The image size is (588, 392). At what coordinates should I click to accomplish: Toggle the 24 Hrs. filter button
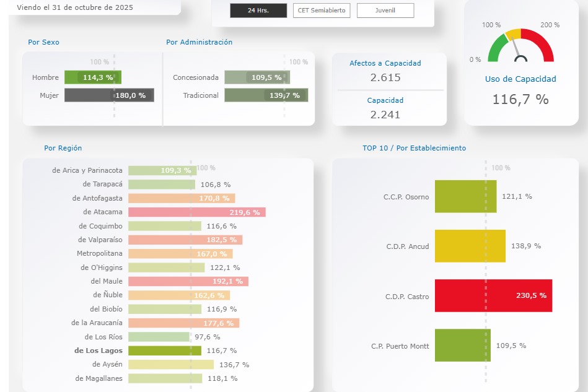258,11
